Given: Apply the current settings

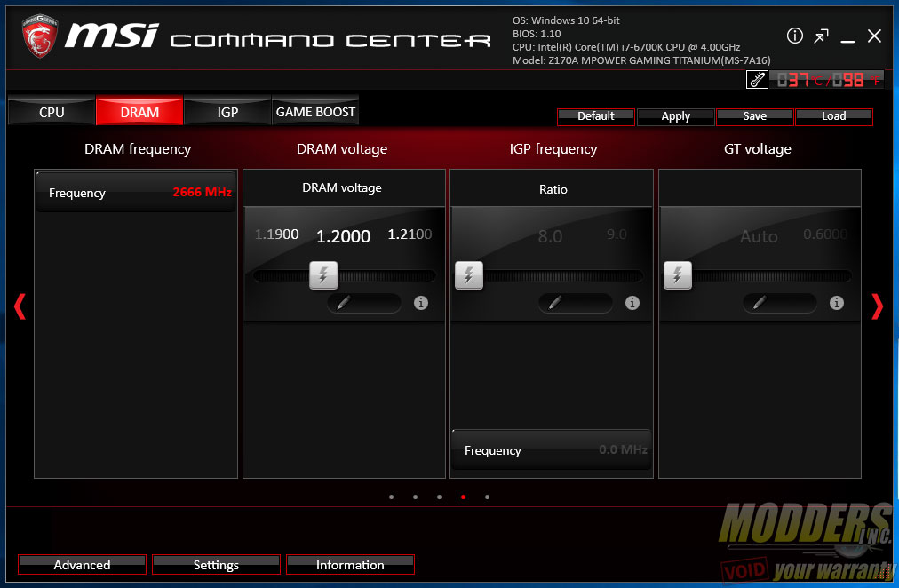Looking at the screenshot, I should pos(675,116).
